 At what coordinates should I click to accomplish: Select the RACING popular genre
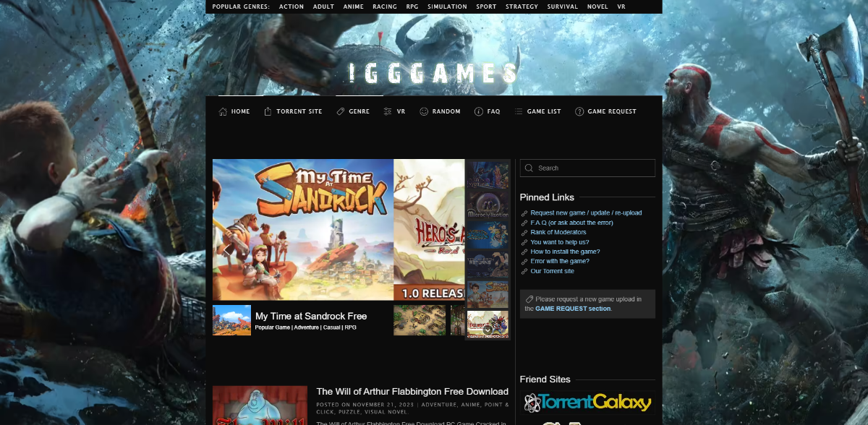(x=385, y=7)
